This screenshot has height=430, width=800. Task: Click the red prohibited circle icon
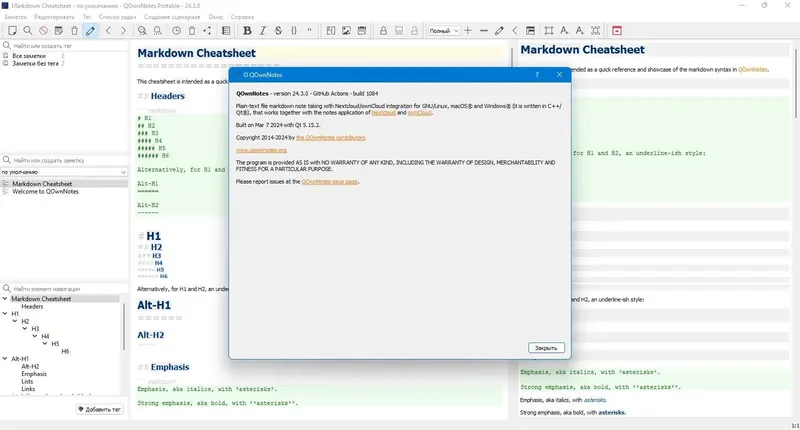pyautogui.click(x=43, y=31)
